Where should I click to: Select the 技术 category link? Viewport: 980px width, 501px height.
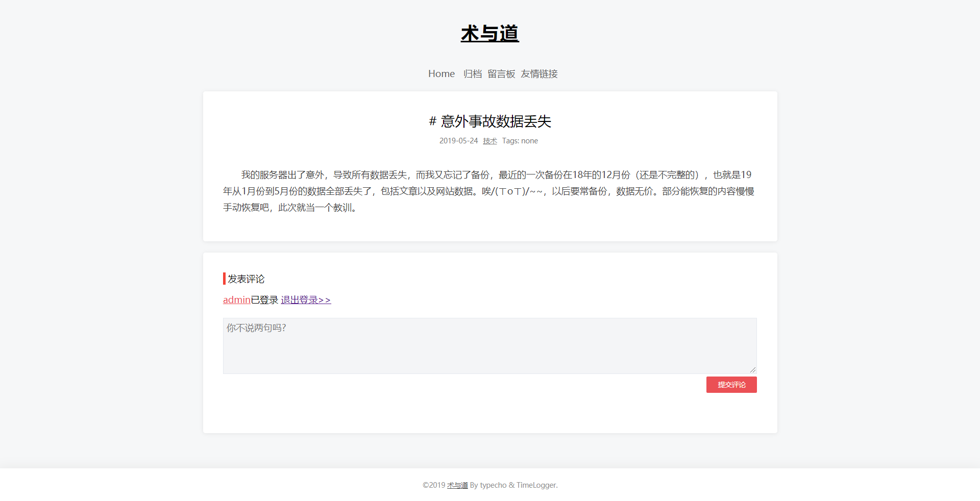pos(489,141)
